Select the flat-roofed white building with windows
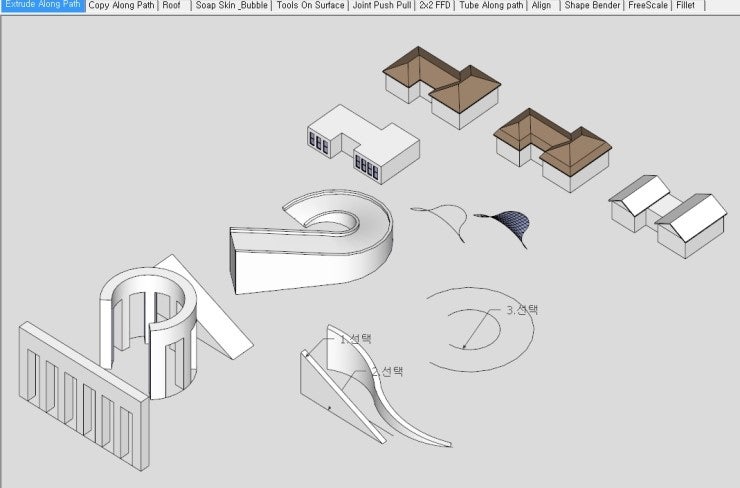Image resolution: width=740 pixels, height=488 pixels. point(363,144)
